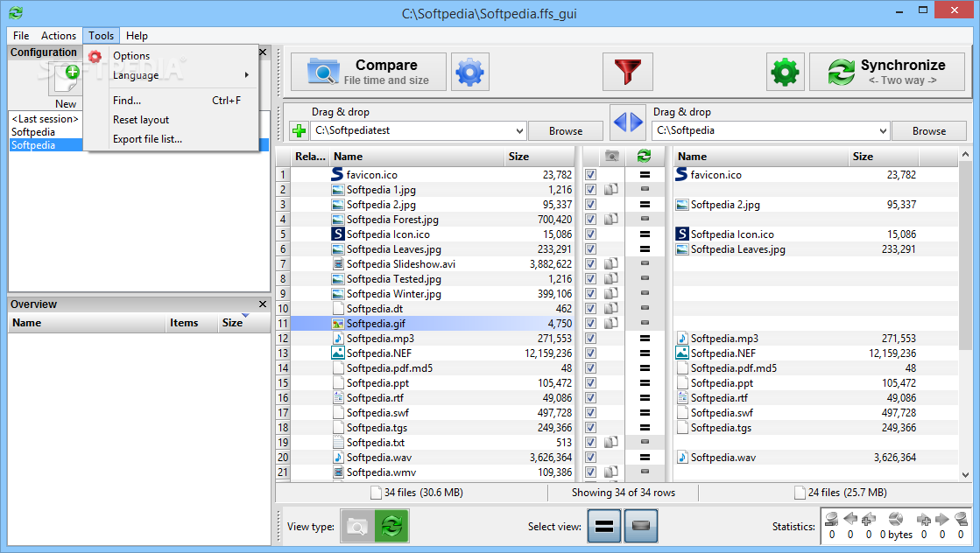This screenshot has width=980, height=553.
Task: Uncheck Softpedia 2.jpg row checkbox
Action: pos(590,205)
